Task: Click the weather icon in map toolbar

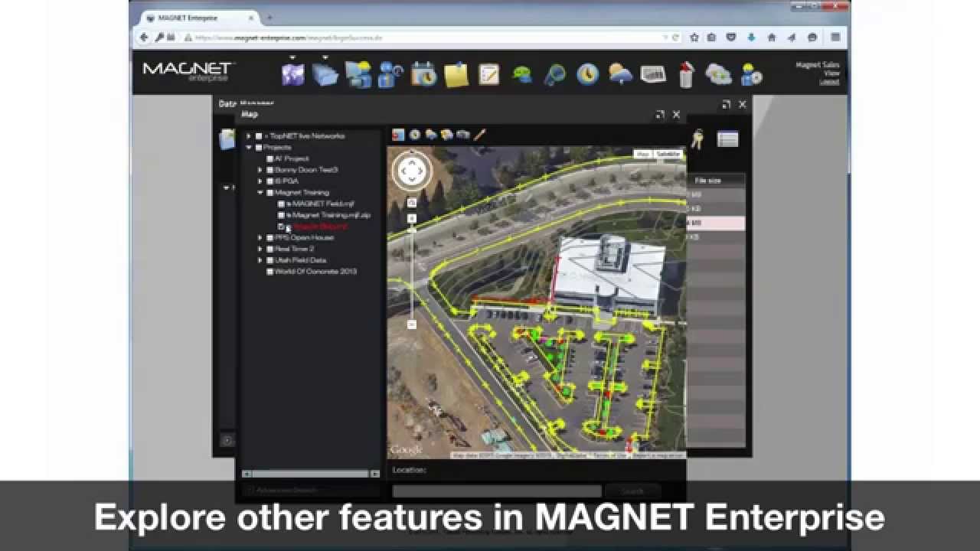Action: 431,135
